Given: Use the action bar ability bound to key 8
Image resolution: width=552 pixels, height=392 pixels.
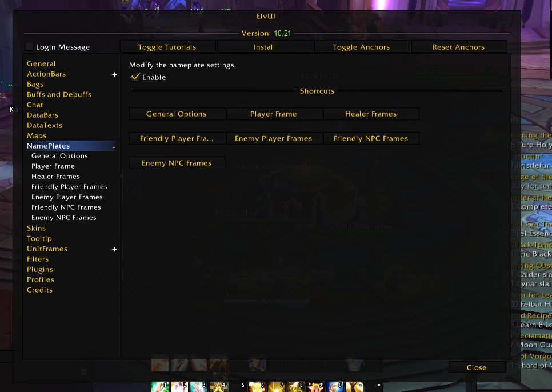Looking at the screenshot, I should (296, 387).
